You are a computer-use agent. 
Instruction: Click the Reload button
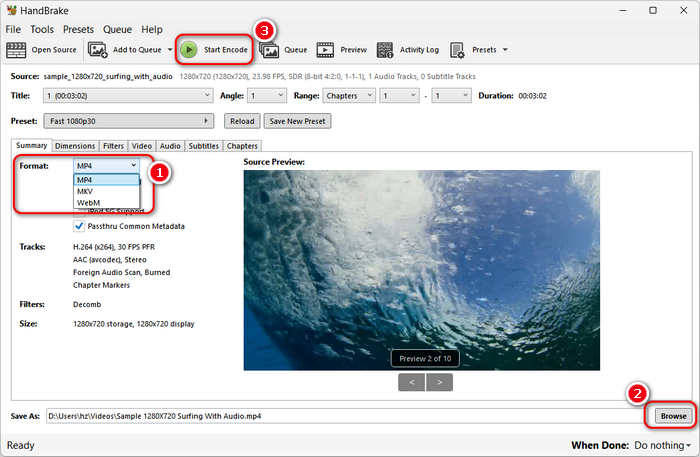coord(242,121)
